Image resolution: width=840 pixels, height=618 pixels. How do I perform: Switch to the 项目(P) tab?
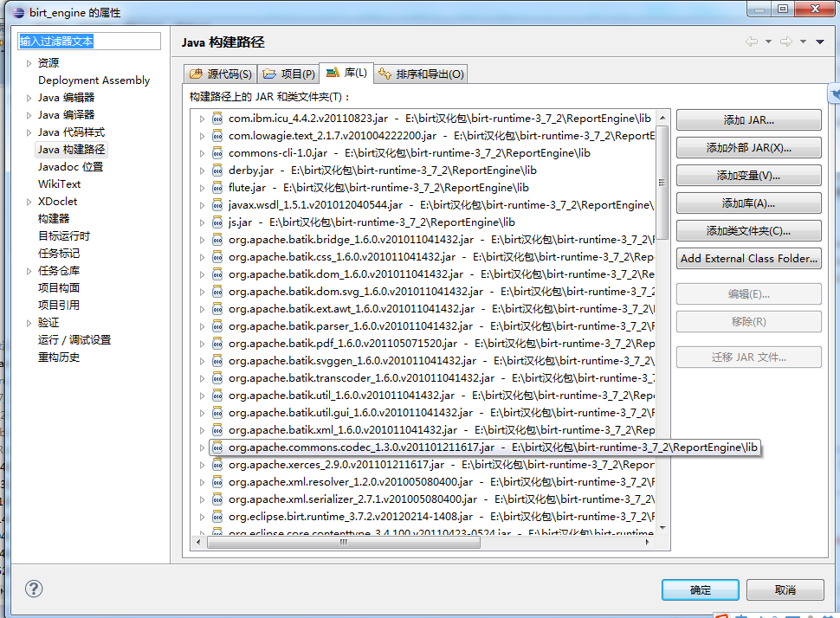pos(288,74)
